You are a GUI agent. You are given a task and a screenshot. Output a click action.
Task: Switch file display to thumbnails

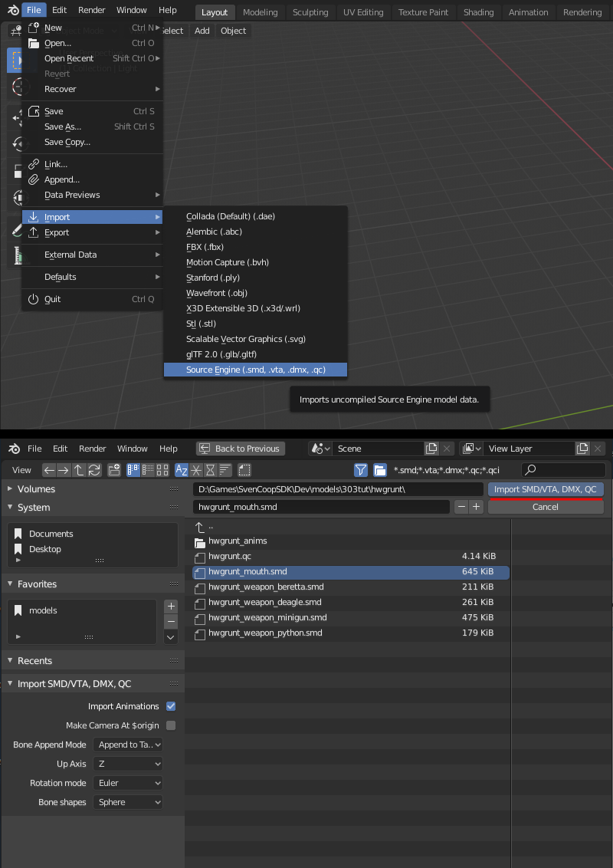(x=162, y=470)
